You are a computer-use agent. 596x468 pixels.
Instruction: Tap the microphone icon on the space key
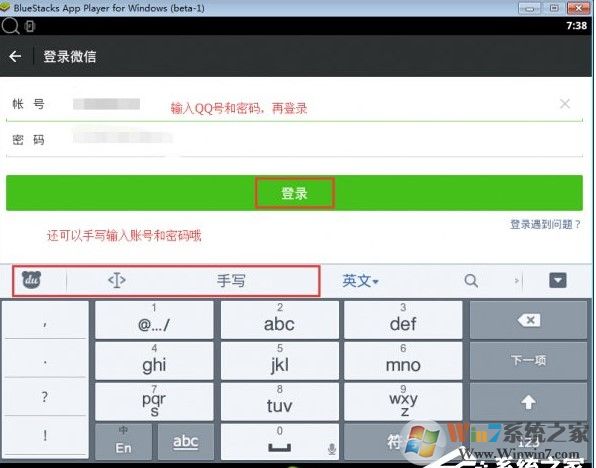[x=332, y=449]
